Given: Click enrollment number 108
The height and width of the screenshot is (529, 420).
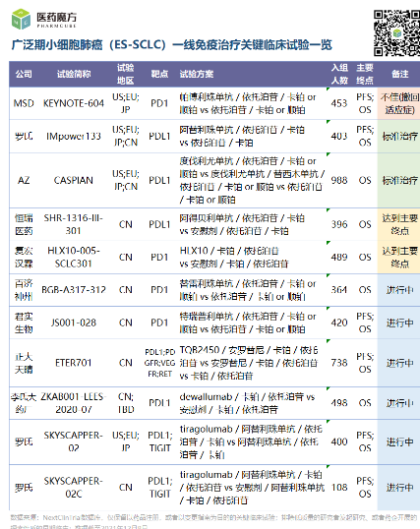Looking at the screenshot, I should [339, 487].
